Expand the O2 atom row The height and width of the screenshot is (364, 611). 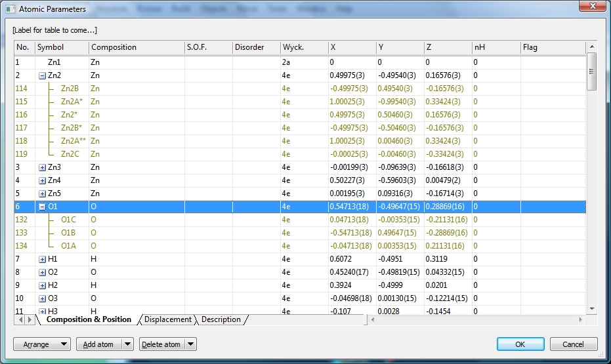(x=43, y=272)
